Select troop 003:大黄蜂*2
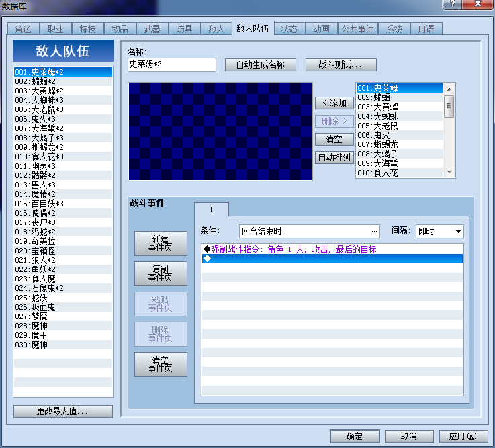 point(63,91)
